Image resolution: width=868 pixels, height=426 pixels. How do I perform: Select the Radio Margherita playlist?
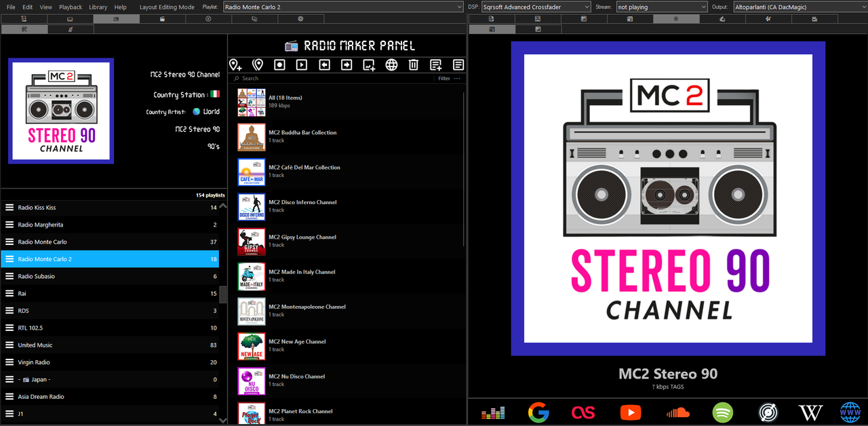coord(110,225)
